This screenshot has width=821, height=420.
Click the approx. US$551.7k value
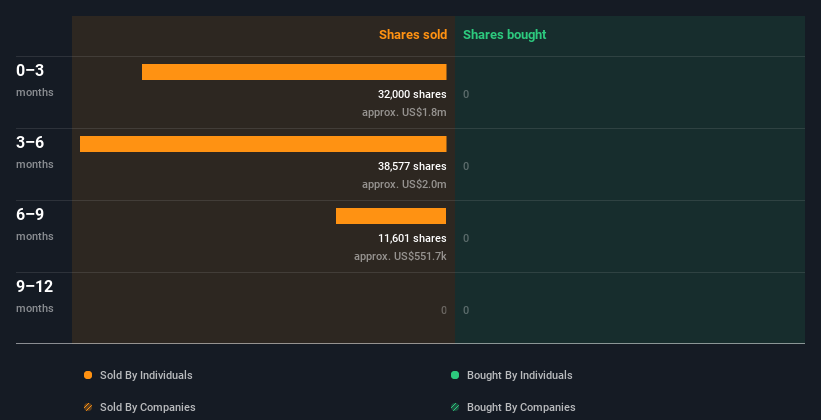tap(400, 256)
